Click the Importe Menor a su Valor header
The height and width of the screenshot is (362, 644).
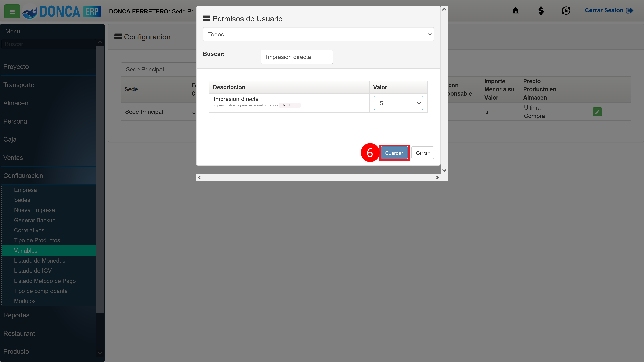click(500, 89)
